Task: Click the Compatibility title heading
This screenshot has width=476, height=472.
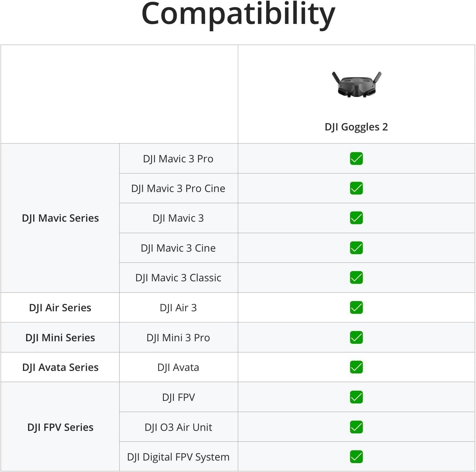Action: (238, 14)
